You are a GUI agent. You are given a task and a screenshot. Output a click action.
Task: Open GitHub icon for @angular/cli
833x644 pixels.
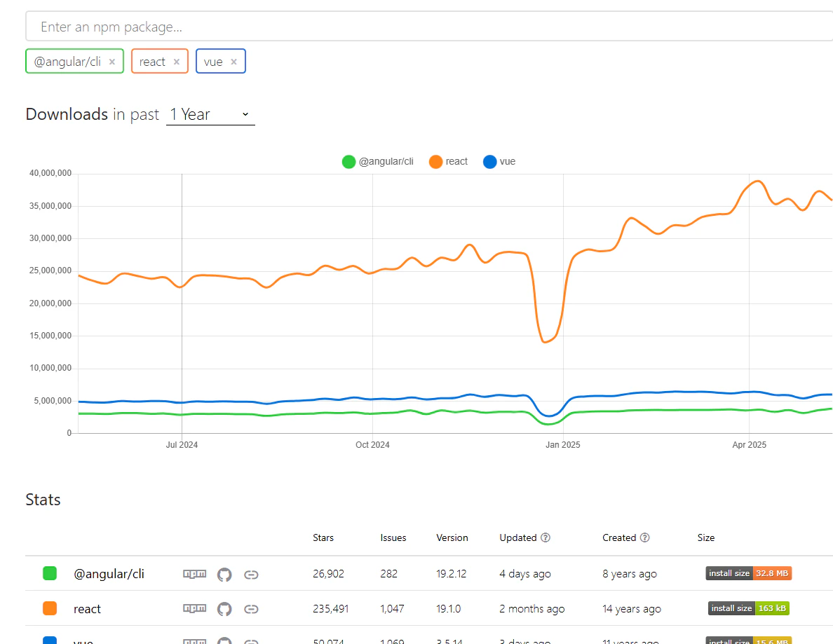coord(224,575)
